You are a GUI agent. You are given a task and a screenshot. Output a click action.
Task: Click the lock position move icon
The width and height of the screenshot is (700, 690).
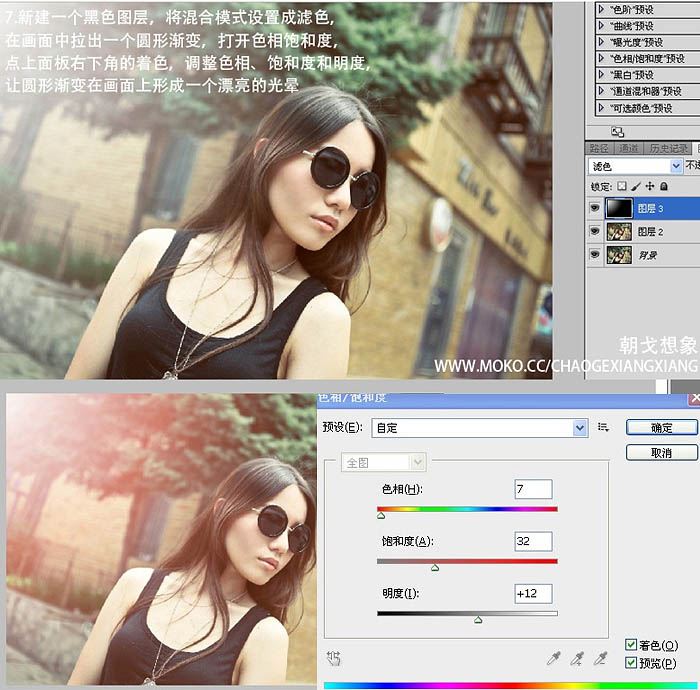649,186
